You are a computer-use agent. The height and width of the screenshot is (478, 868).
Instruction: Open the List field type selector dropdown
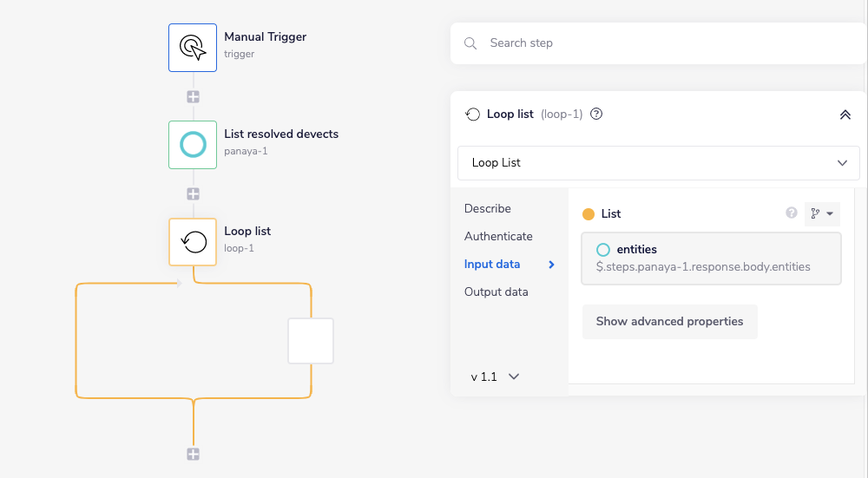(821, 213)
